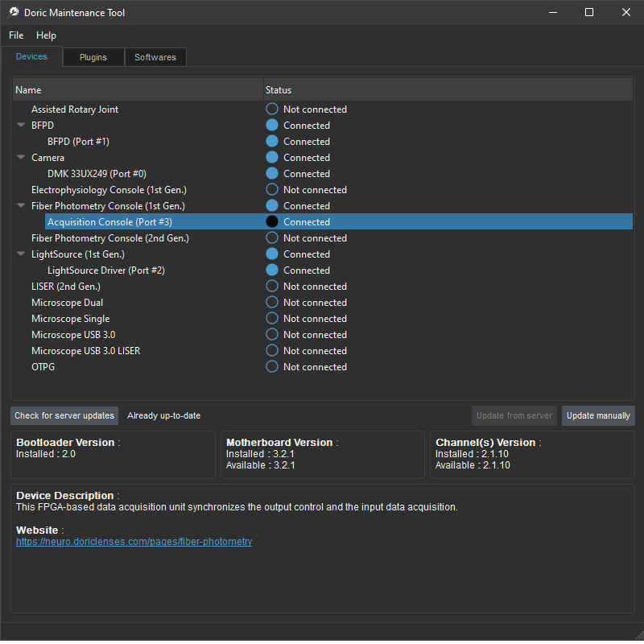Click the Doric app logo in title bar

(x=14, y=13)
